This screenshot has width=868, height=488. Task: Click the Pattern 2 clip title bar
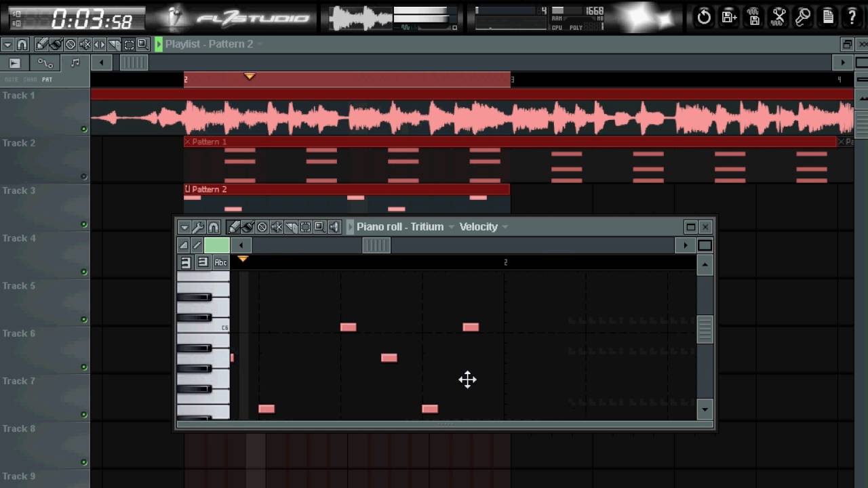click(x=347, y=189)
